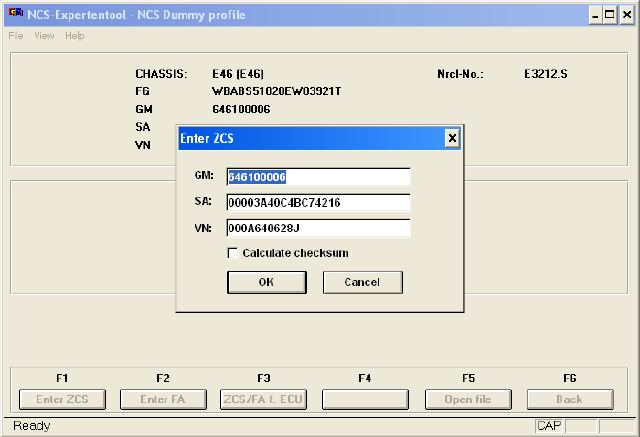640x437 pixels.
Task: Click the CAP indicator in status bar
Action: click(x=549, y=426)
